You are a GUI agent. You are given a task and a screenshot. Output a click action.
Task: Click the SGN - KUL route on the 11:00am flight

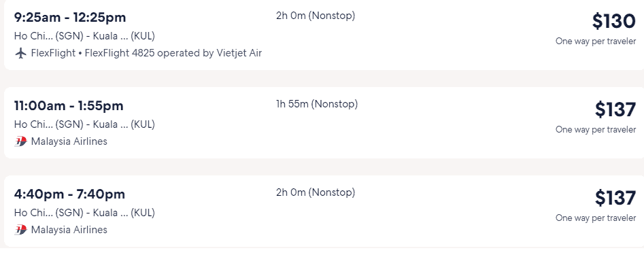click(x=84, y=124)
